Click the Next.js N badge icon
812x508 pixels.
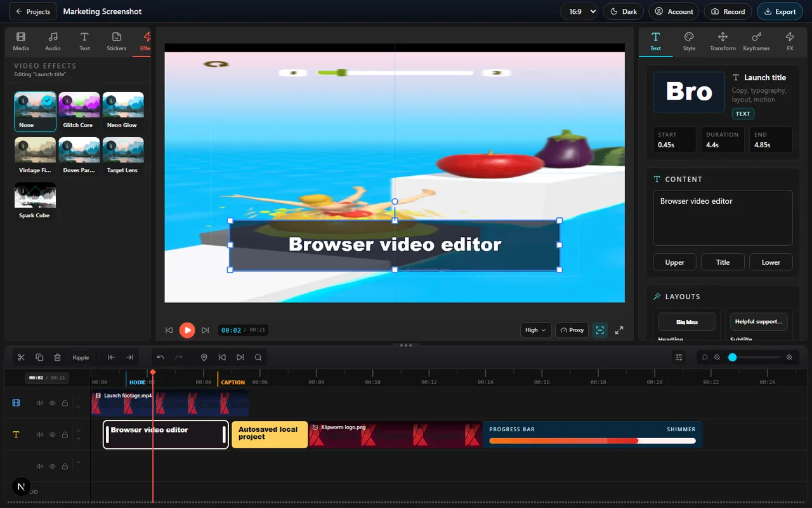(22, 487)
